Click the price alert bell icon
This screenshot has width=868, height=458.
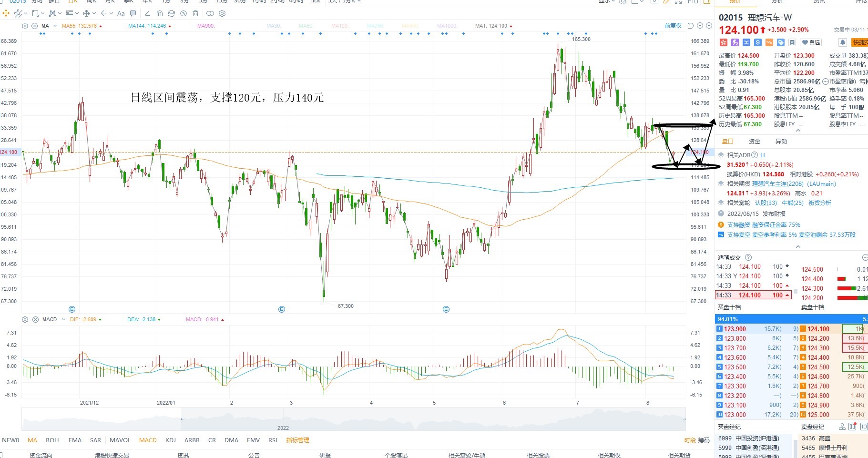click(x=843, y=42)
